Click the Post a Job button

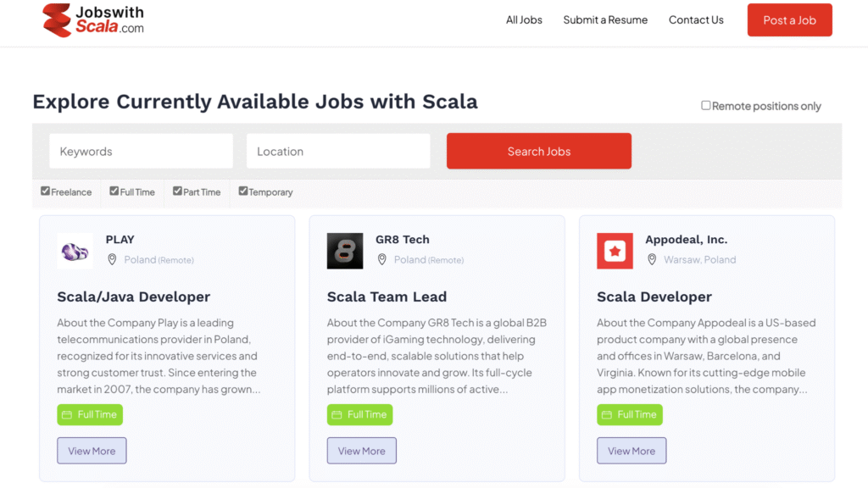(789, 19)
